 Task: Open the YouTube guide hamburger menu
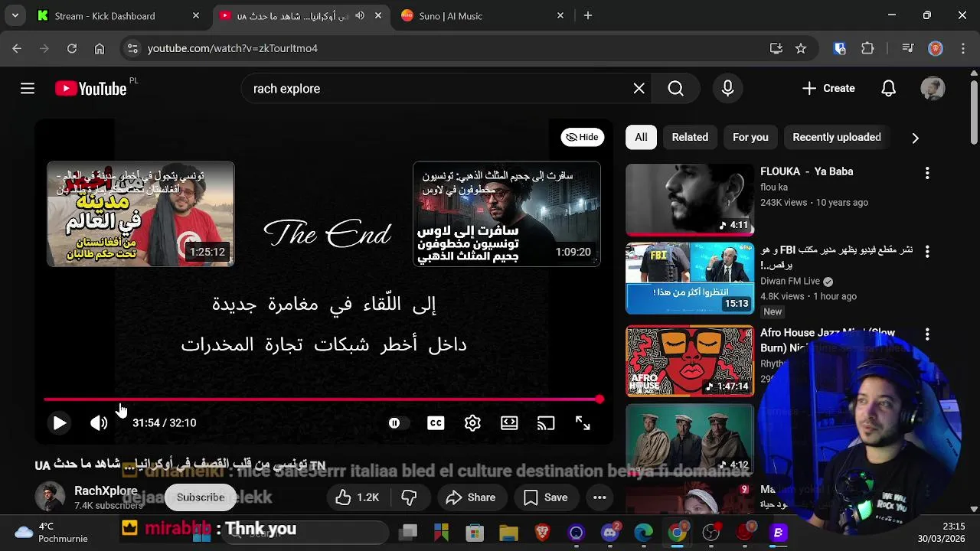[28, 89]
